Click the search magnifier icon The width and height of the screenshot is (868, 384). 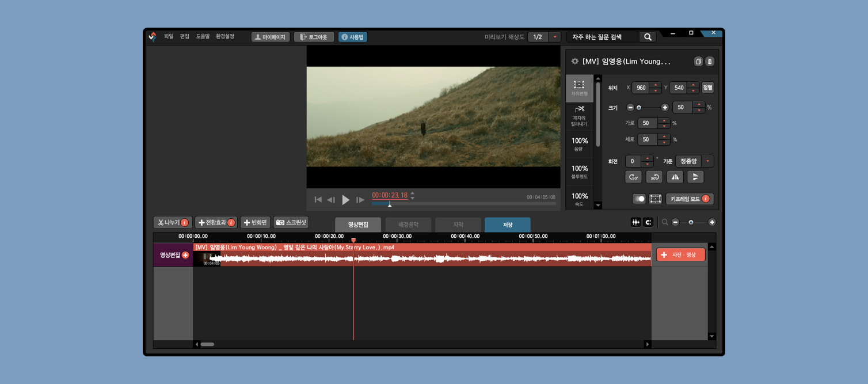pos(648,37)
